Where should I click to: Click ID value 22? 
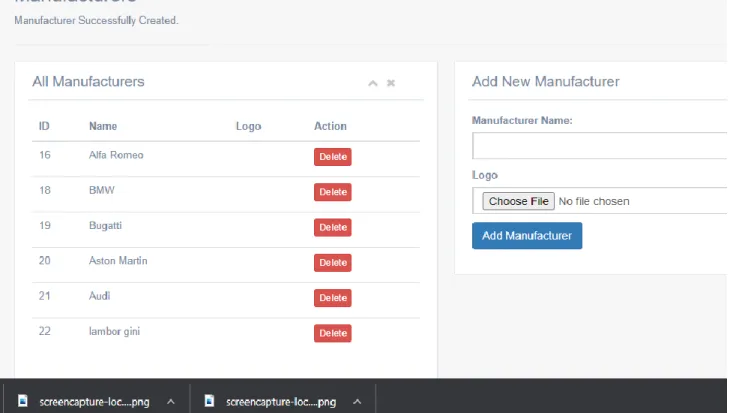click(45, 332)
